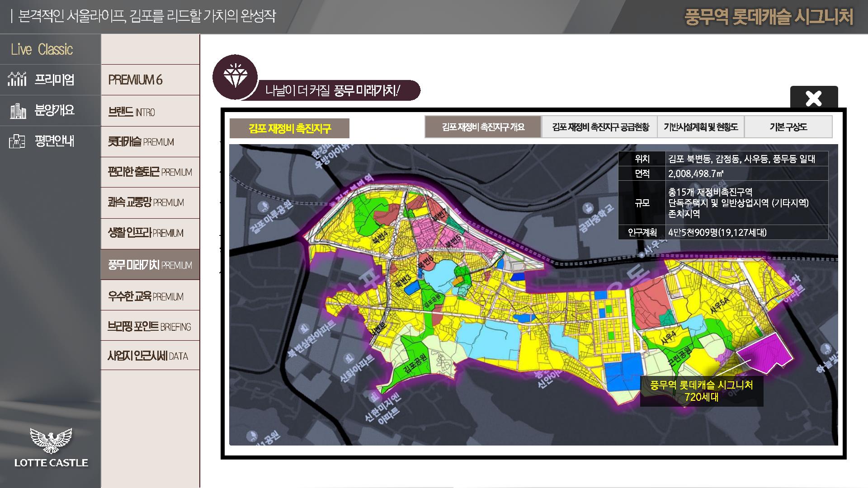
Task: Close the map popup with X
Action: [x=814, y=98]
